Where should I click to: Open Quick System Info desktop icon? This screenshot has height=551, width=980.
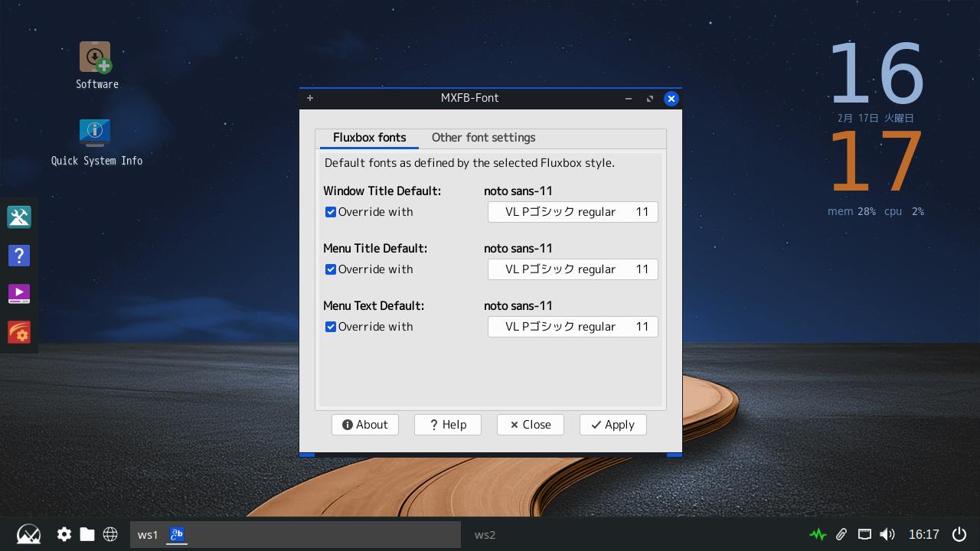[95, 133]
